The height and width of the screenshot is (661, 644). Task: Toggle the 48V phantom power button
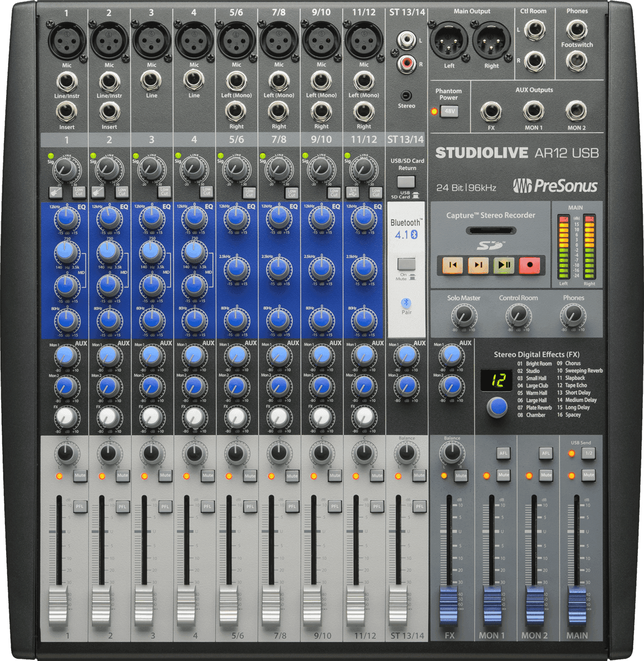click(450, 111)
